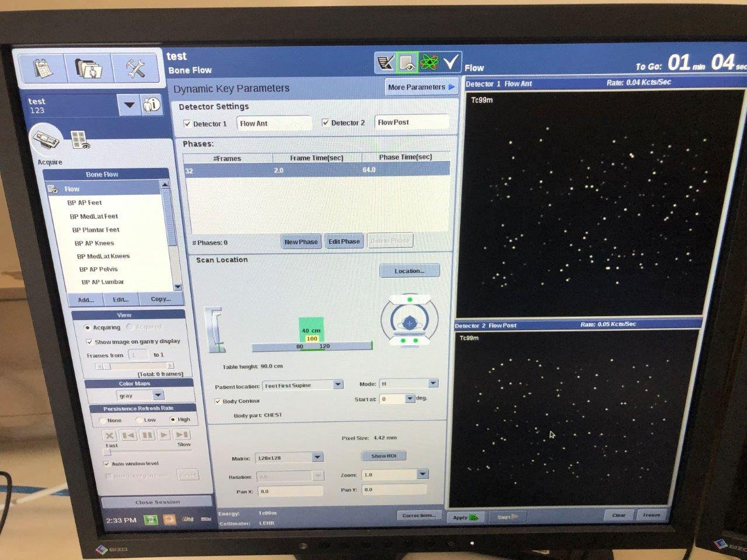
Task: Click the patient information icon
Action: pyautogui.click(x=152, y=105)
